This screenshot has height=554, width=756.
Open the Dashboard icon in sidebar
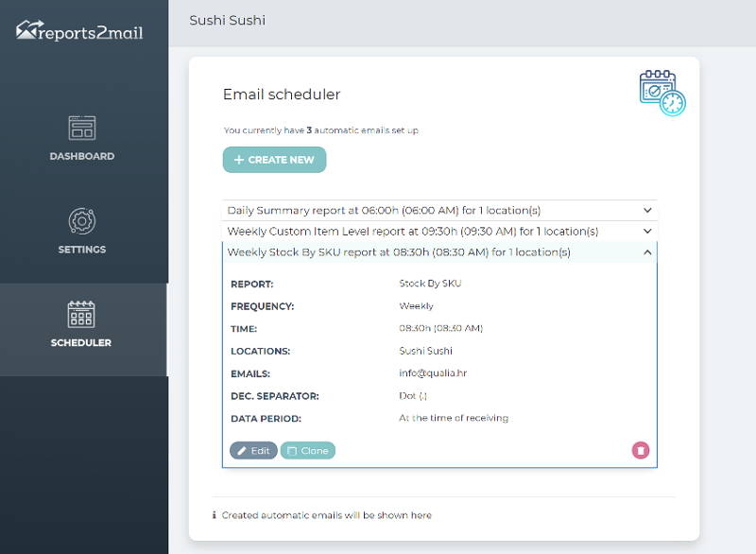tap(82, 128)
